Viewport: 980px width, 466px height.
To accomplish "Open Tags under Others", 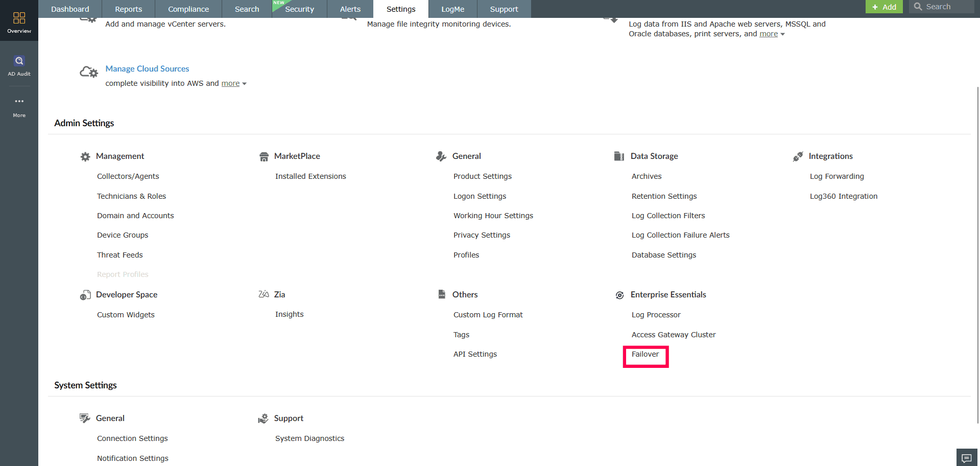I will point(461,335).
